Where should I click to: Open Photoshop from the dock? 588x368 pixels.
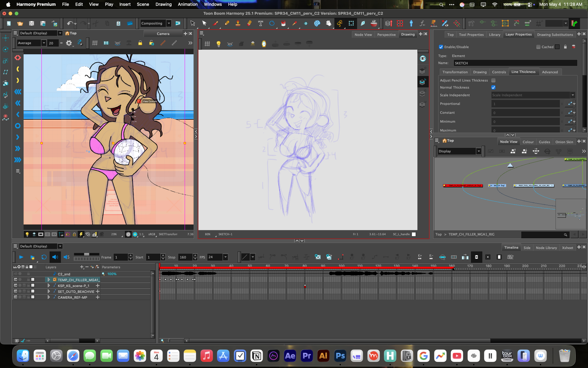click(x=340, y=356)
